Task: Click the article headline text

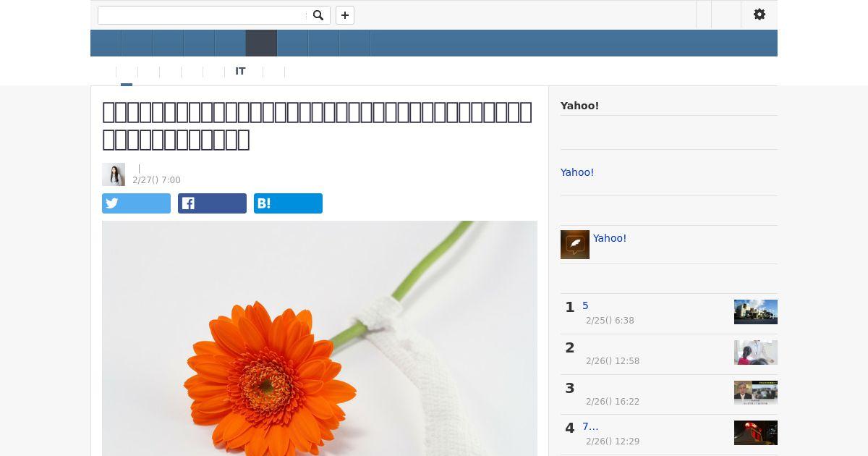Action: (318, 125)
